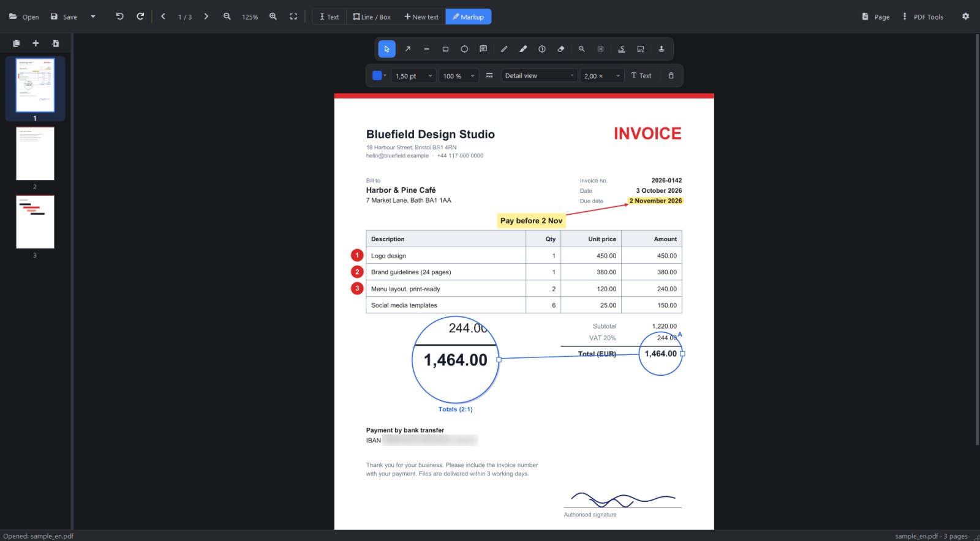Open the 100 % opacity dropdown
Viewport: 980px width, 541px height.
coord(459,76)
